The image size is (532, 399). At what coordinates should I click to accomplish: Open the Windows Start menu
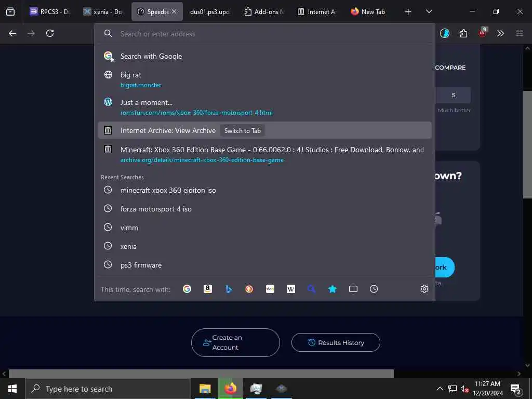tap(12, 389)
